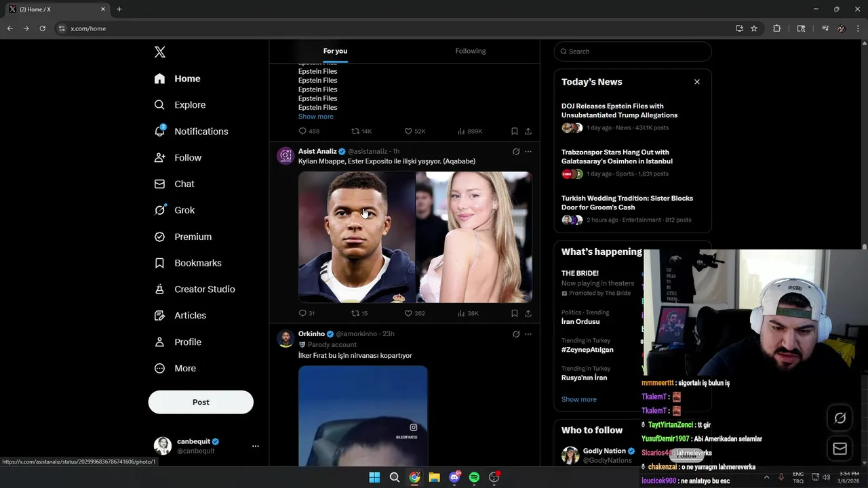
Task: Open File Explorer from taskbar
Action: (434, 477)
